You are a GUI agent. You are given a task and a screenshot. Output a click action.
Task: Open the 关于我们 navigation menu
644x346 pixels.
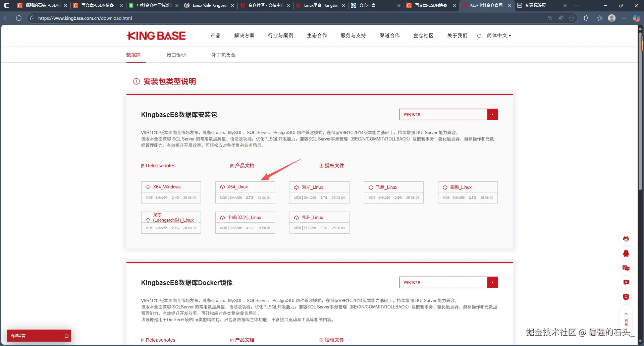[457, 36]
